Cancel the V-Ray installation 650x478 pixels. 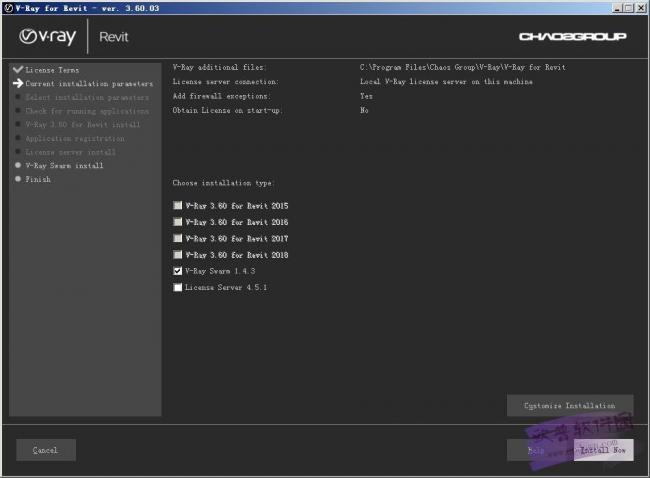[x=45, y=450]
